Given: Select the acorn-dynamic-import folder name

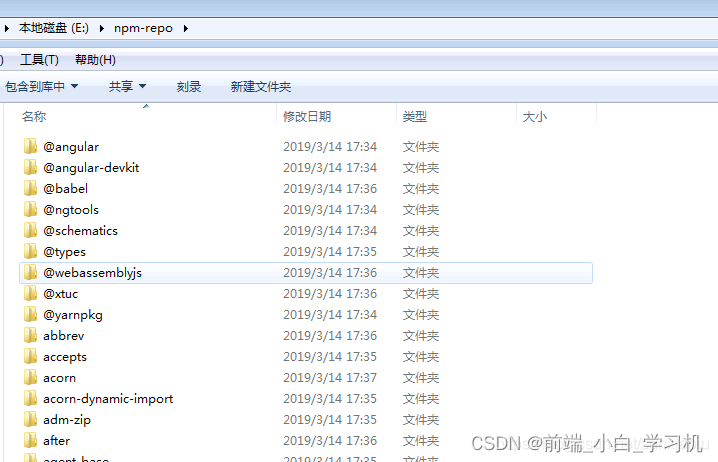Looking at the screenshot, I should click(x=108, y=399).
